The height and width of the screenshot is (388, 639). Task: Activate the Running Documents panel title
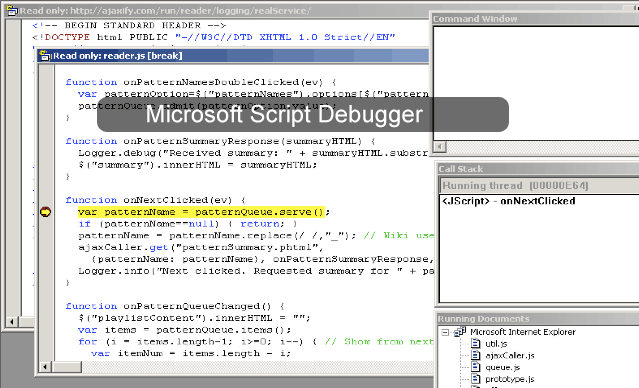[538, 319]
